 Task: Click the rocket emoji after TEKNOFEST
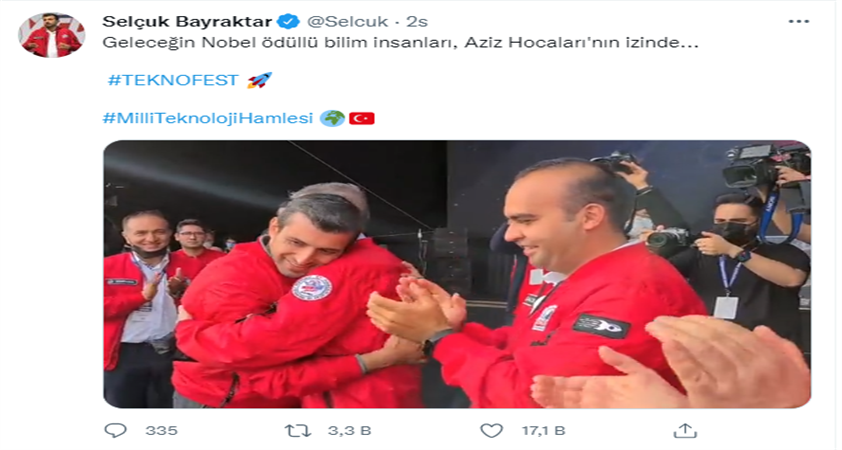click(259, 81)
